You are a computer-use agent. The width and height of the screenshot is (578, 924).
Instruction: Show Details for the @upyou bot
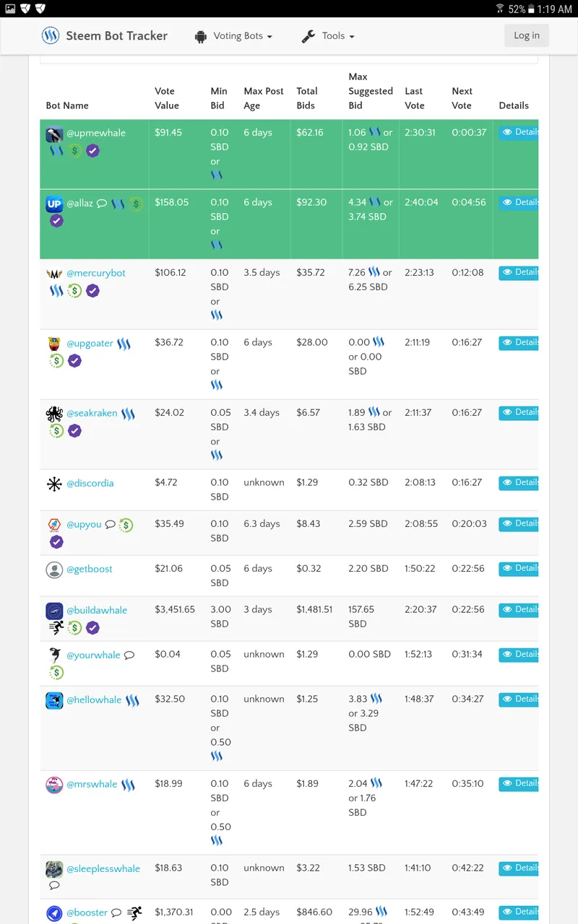coord(519,524)
